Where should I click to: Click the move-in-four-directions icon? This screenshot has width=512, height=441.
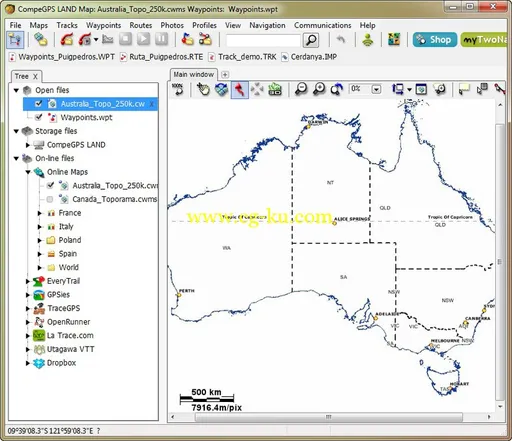[257, 89]
